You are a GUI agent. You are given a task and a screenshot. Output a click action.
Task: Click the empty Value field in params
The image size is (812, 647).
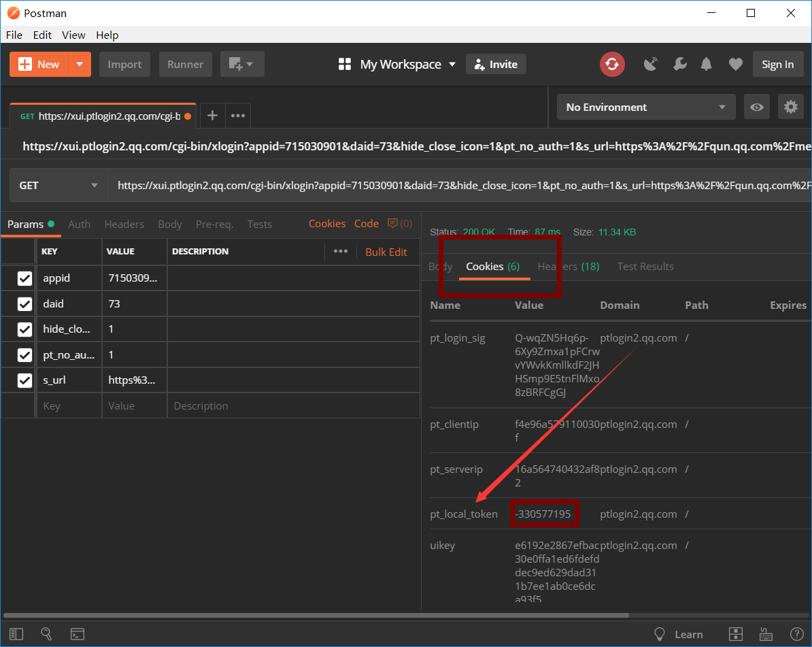[134, 405]
